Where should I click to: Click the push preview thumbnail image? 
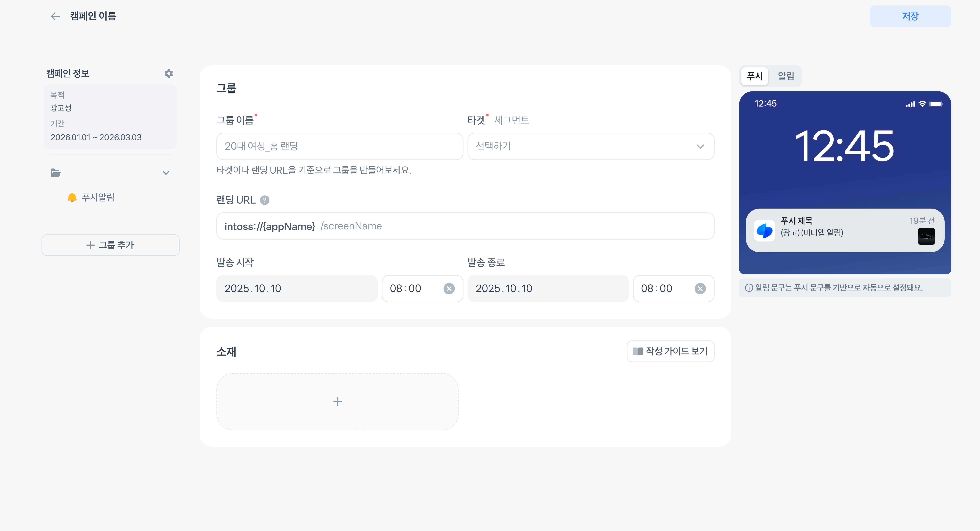(926, 236)
